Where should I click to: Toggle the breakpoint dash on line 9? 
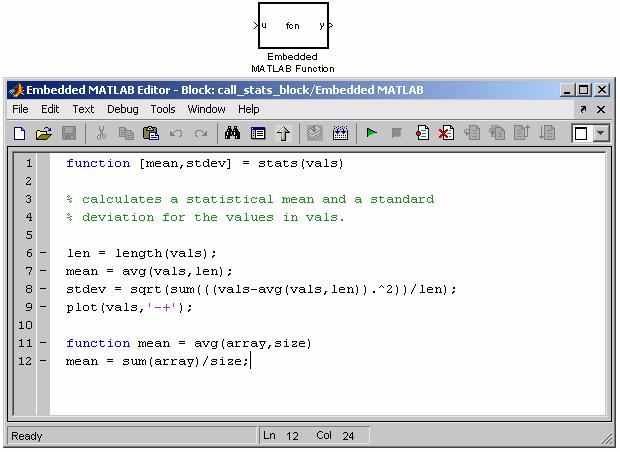point(43,307)
